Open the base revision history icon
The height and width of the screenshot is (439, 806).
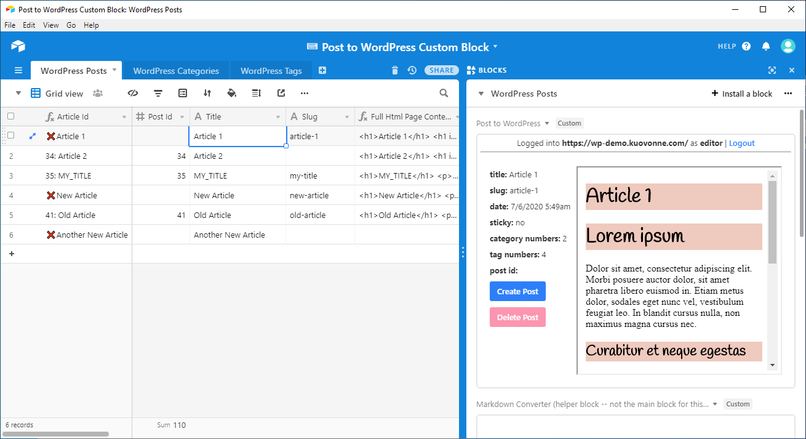[x=412, y=70]
